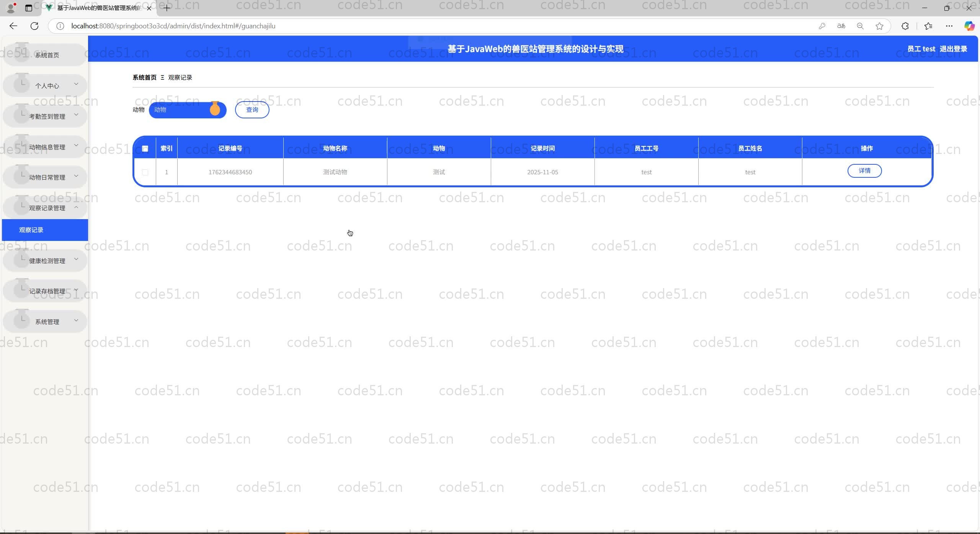Select the 观察记录 submenu item

coord(31,230)
